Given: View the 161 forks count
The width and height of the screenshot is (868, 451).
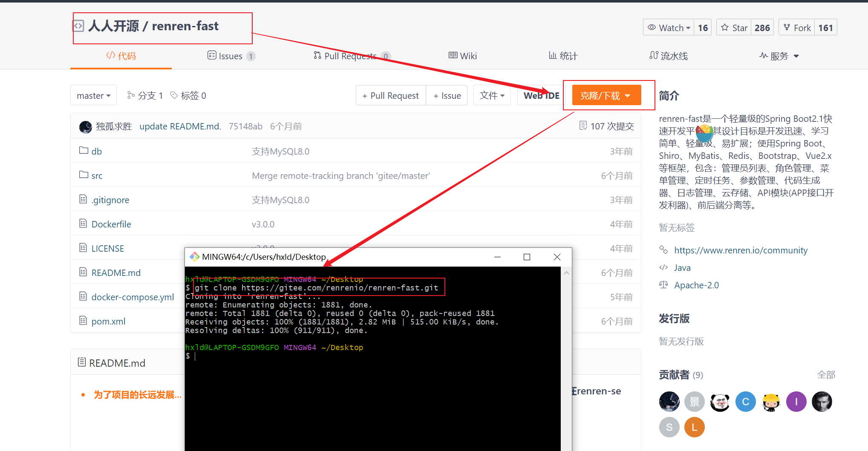Looking at the screenshot, I should click(x=825, y=28).
